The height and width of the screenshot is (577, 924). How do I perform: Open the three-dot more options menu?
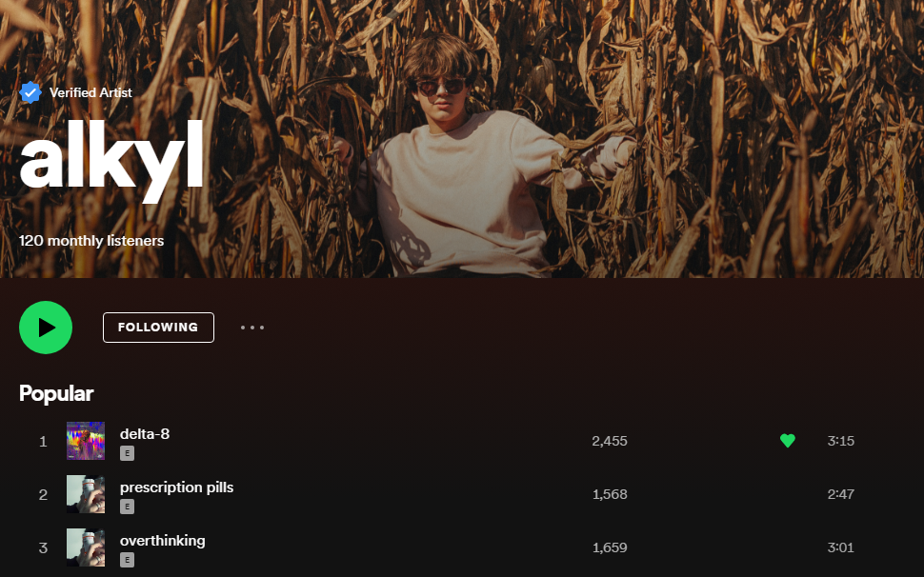[x=252, y=328]
